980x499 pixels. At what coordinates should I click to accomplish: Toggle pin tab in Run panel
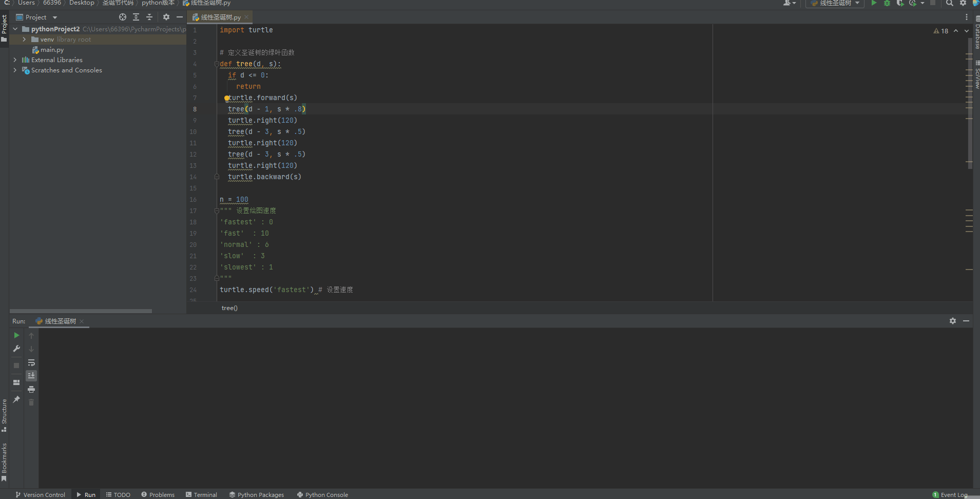pyautogui.click(x=16, y=399)
